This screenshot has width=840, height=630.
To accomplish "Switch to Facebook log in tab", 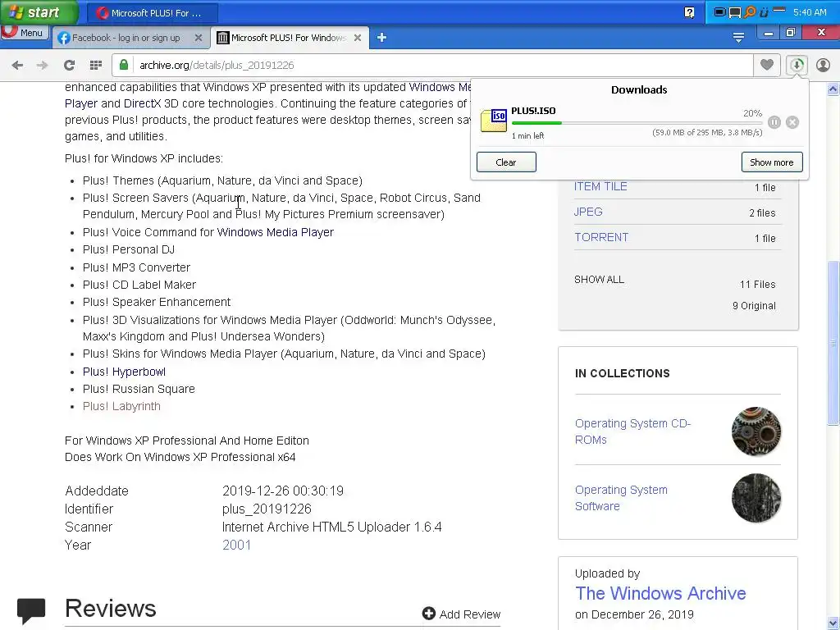I will point(126,38).
